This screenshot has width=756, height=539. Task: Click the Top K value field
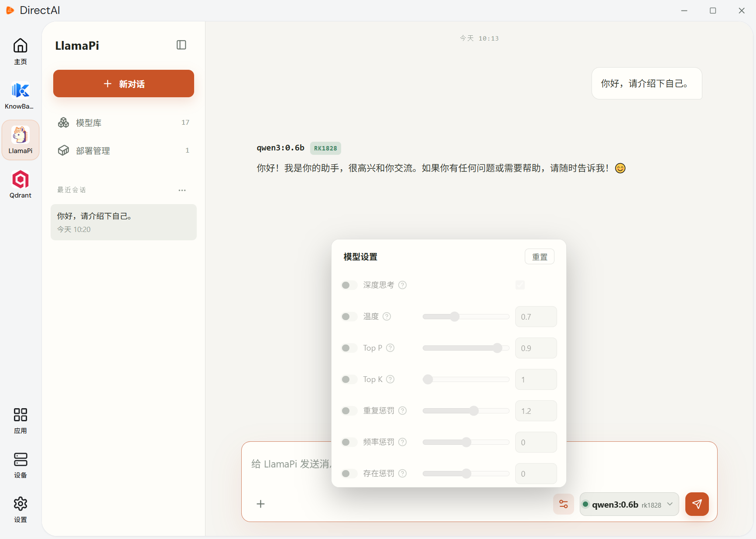click(x=536, y=379)
